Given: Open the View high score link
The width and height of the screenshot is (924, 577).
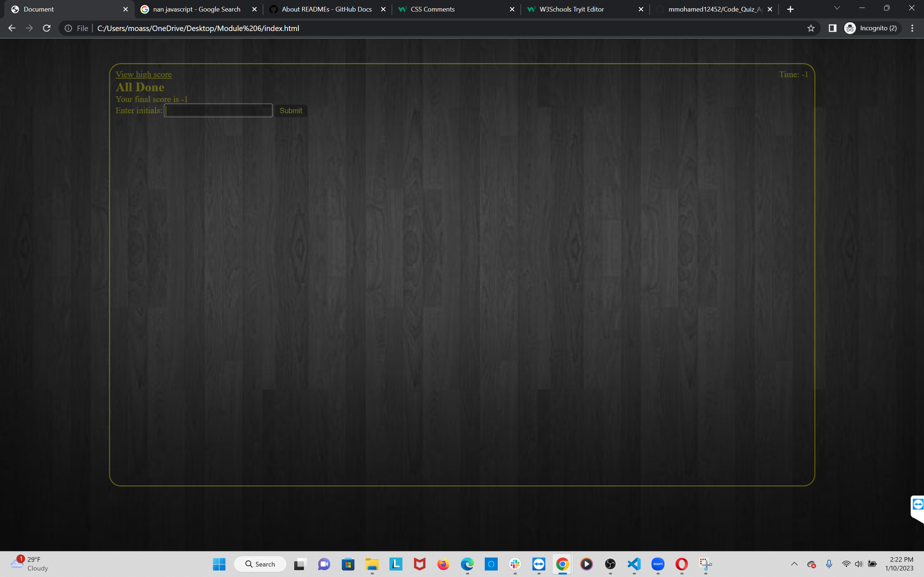Looking at the screenshot, I should coord(144,74).
